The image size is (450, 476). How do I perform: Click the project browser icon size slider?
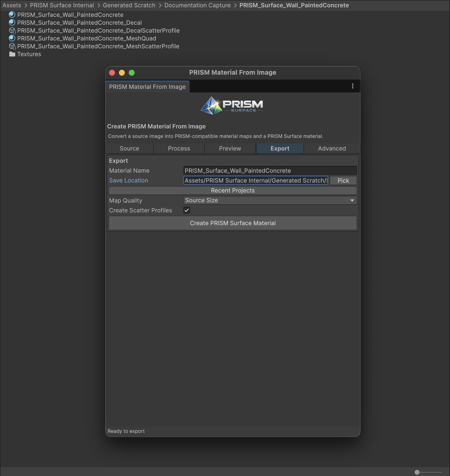pyautogui.click(x=428, y=472)
